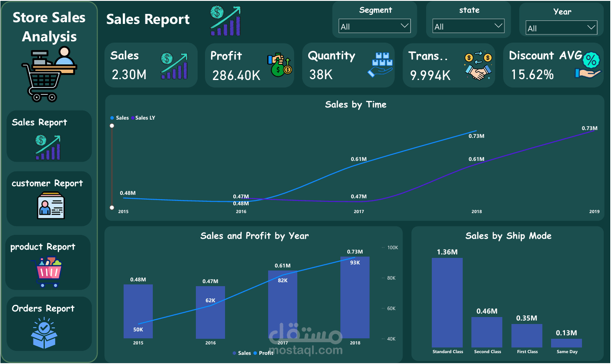This screenshot has width=612, height=364.
Task: Select the 2017 sales bar
Action: pos(282,304)
